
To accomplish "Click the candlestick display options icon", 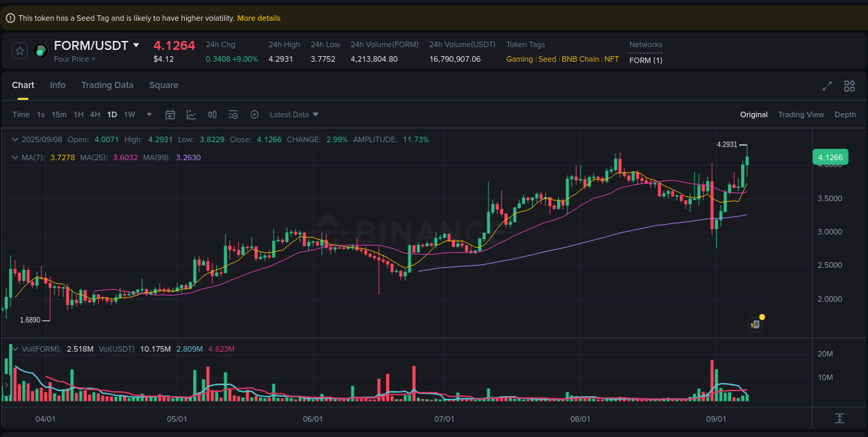I will tap(212, 114).
